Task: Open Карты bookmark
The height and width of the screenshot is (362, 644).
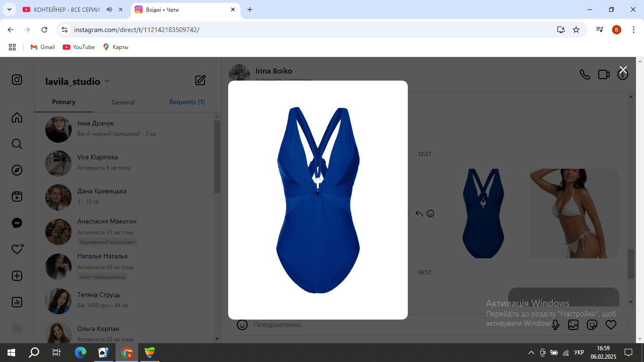Action: [116, 47]
